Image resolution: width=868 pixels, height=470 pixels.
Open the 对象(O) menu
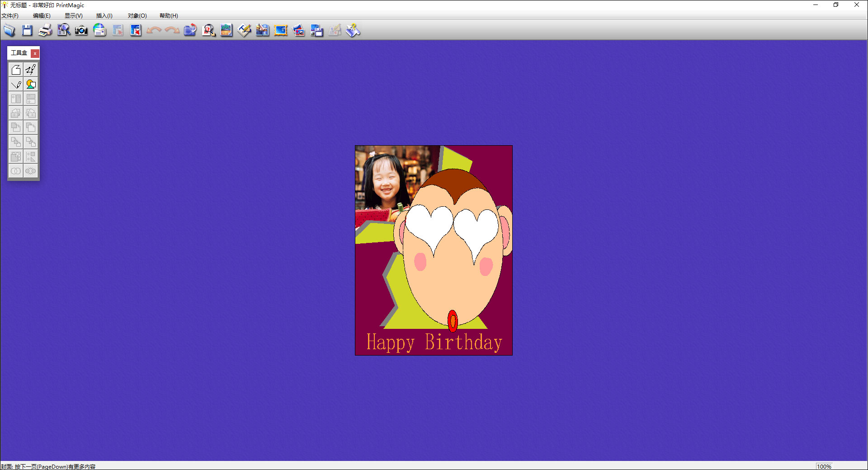137,16
